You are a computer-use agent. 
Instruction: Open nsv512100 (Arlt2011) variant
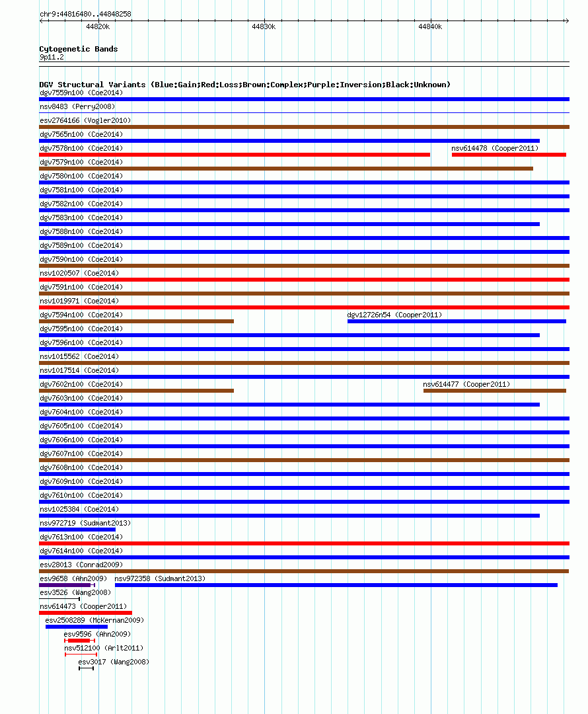click(104, 649)
